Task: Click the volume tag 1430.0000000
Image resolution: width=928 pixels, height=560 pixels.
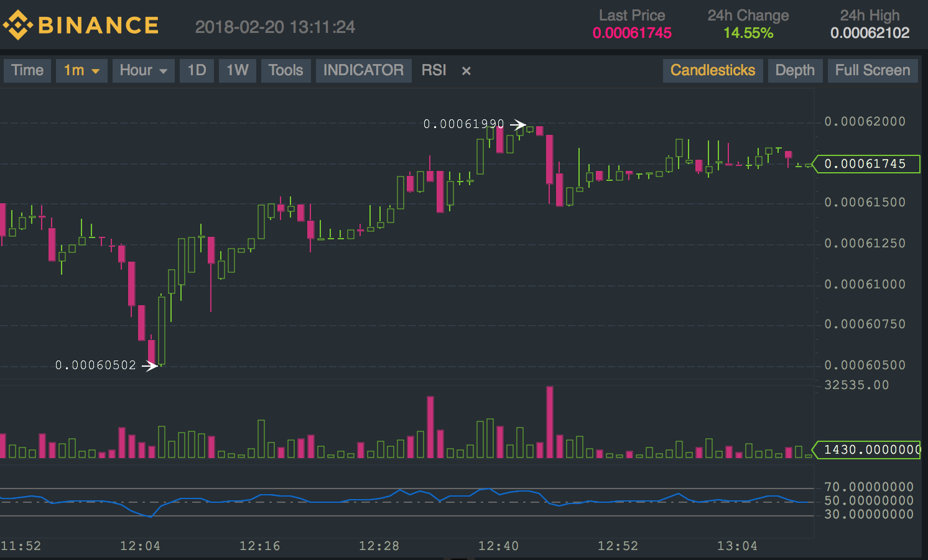Action: [x=866, y=449]
